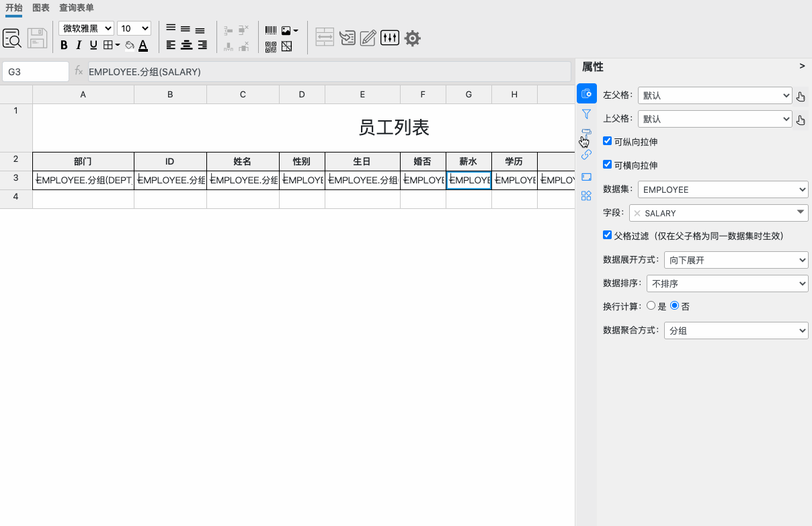Align text to top
The width and height of the screenshot is (812, 526).
[x=171, y=28]
